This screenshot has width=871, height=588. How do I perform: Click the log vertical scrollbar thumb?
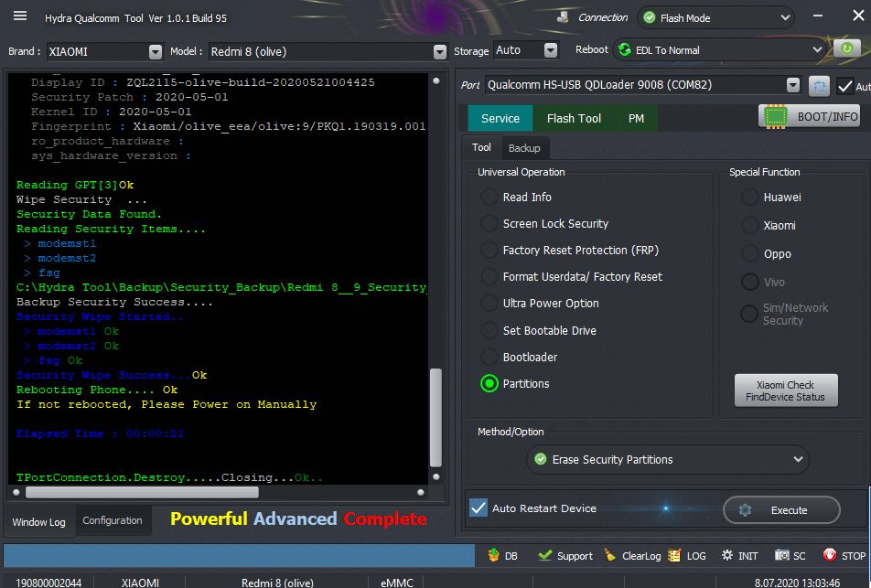pyautogui.click(x=436, y=418)
